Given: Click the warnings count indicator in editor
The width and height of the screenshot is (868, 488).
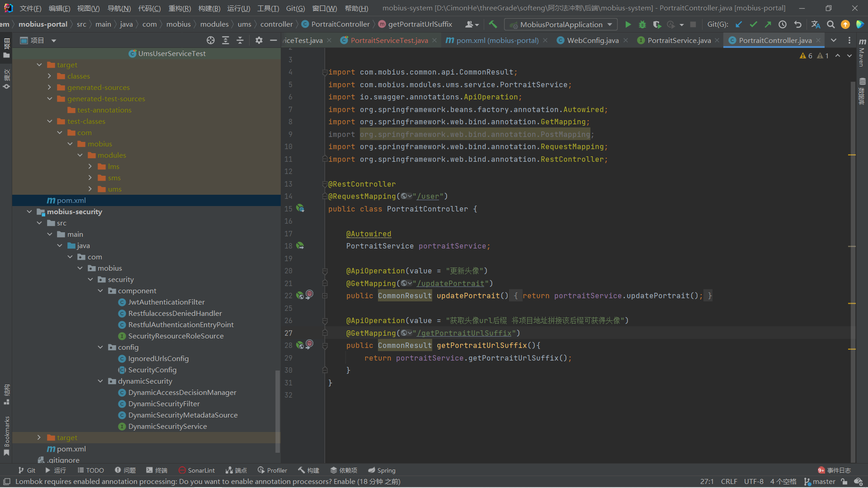Looking at the screenshot, I should (814, 56).
